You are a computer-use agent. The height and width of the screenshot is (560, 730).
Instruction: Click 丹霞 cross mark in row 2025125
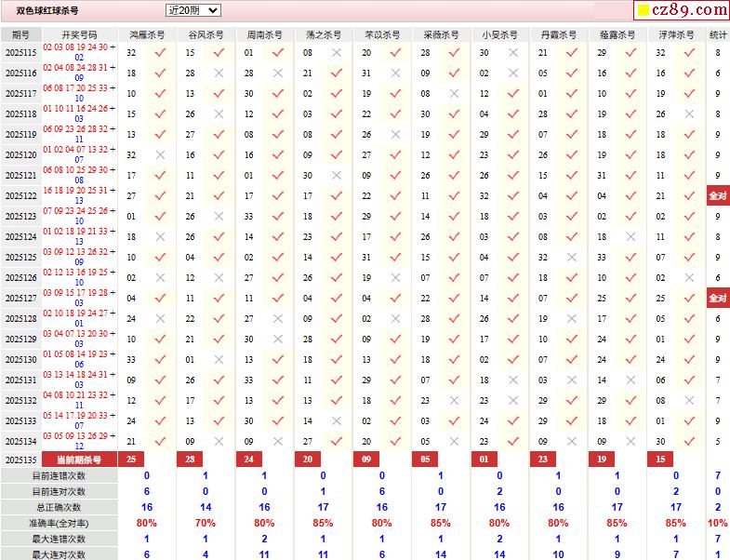(571, 258)
